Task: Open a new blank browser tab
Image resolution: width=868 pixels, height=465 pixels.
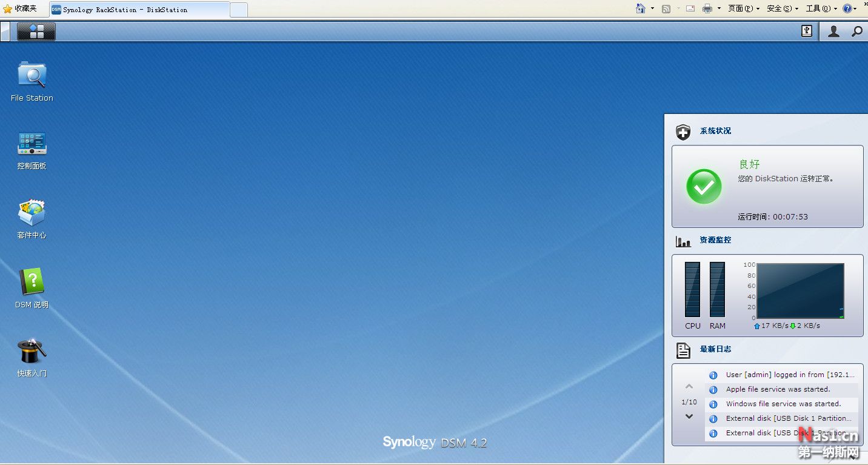Action: pyautogui.click(x=239, y=10)
